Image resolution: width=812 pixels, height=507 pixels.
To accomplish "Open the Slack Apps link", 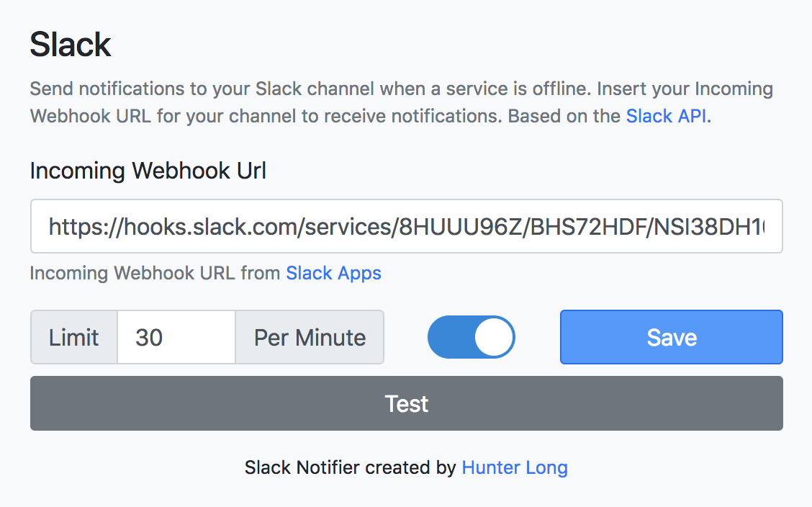I will [333, 273].
